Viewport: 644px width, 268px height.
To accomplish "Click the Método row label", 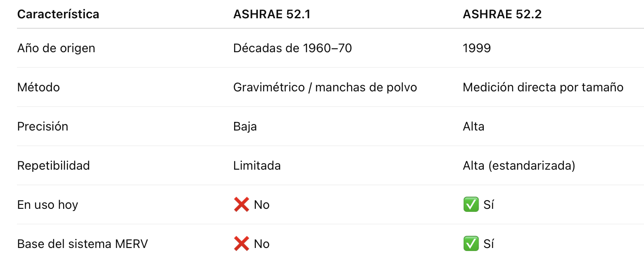I will click(38, 87).
